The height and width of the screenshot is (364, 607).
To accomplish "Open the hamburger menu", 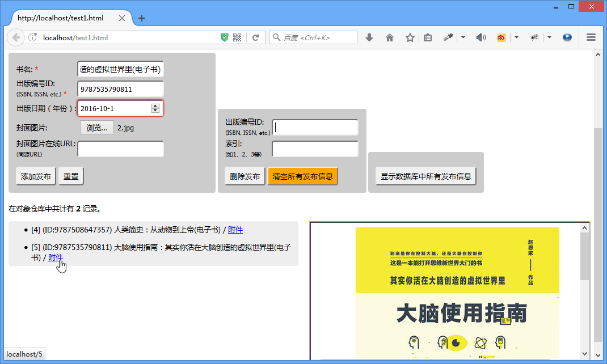I will click(591, 37).
